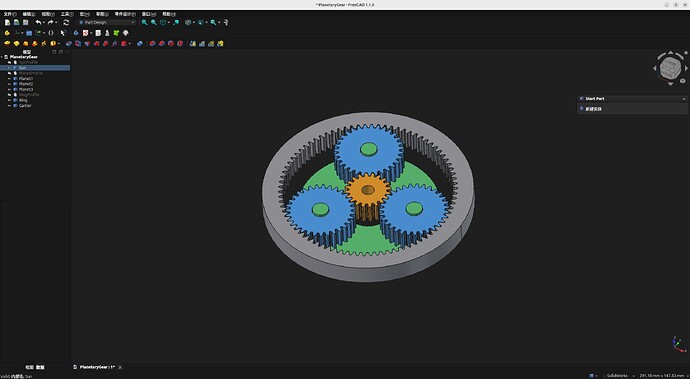690x379 pixels.
Task: Click the Chamfer tool icon
Action: coord(161,43)
